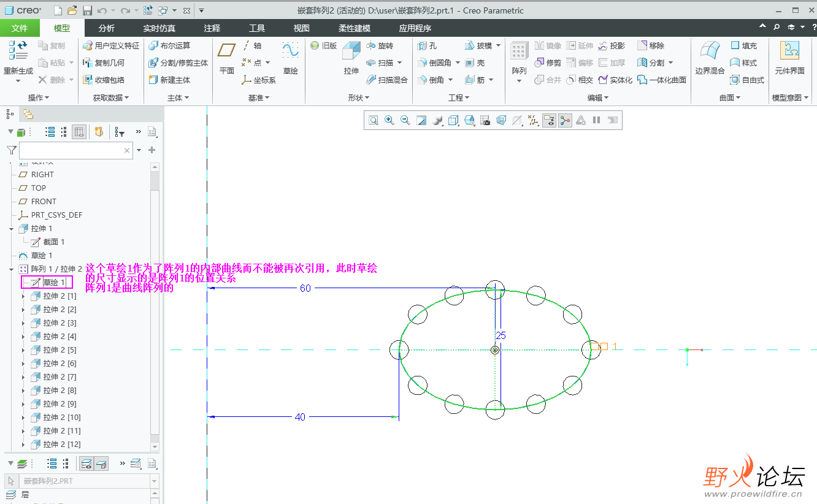Click the 自由式 (Freestyle) tool

[x=748, y=80]
